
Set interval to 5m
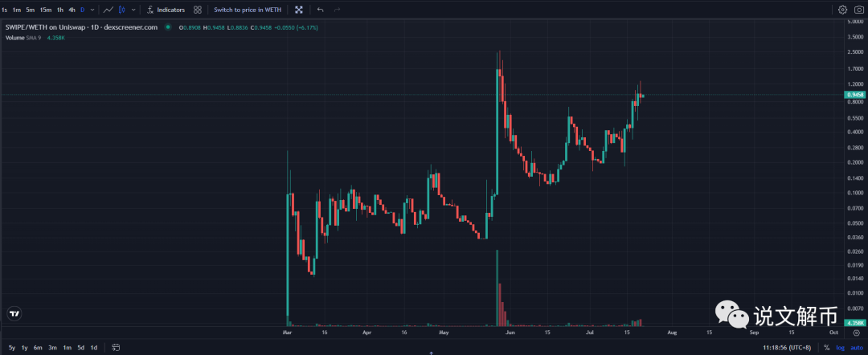coord(31,10)
